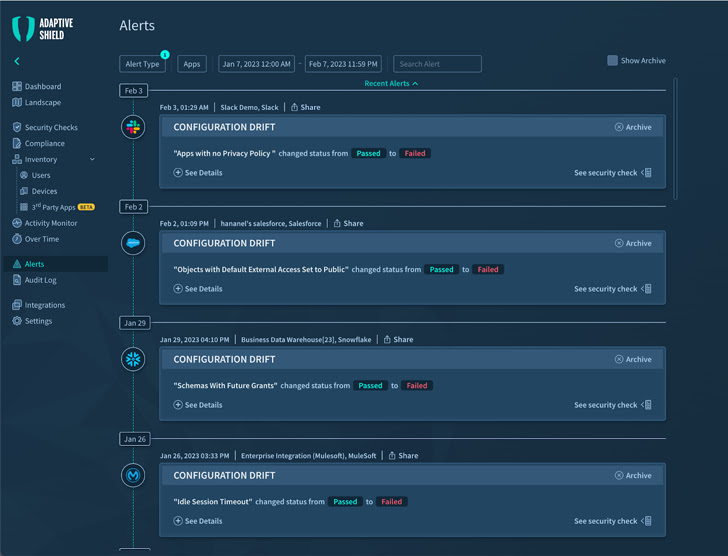This screenshot has width=728, height=556.
Task: Expand See Details for Snowflake alert
Action: click(x=198, y=405)
